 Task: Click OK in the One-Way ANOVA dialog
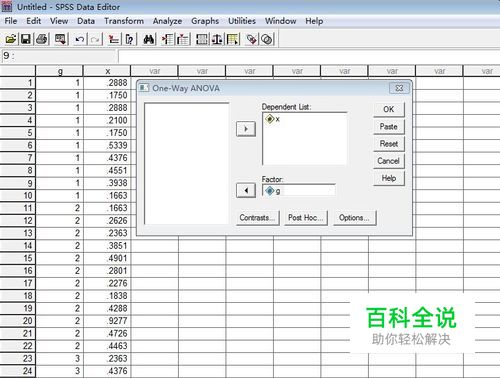(389, 109)
